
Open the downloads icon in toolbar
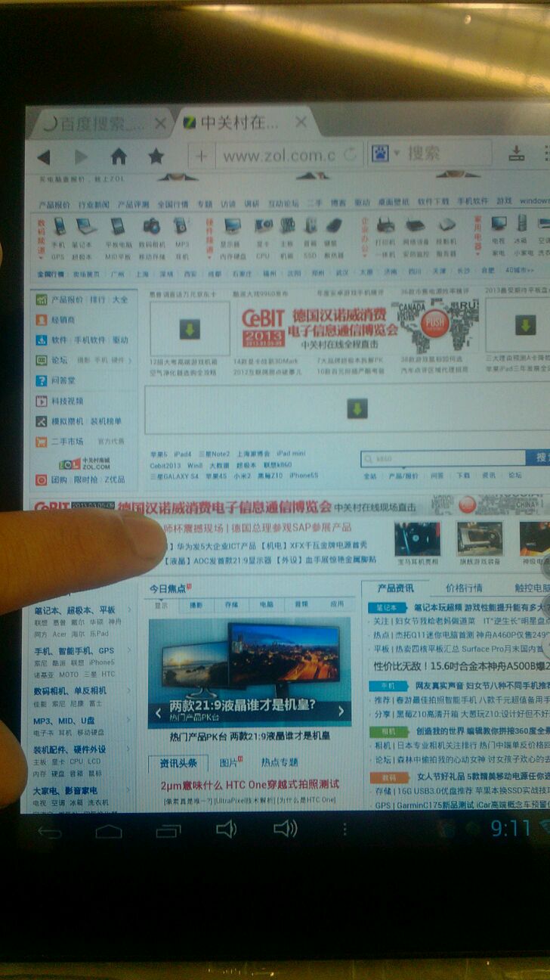point(517,154)
